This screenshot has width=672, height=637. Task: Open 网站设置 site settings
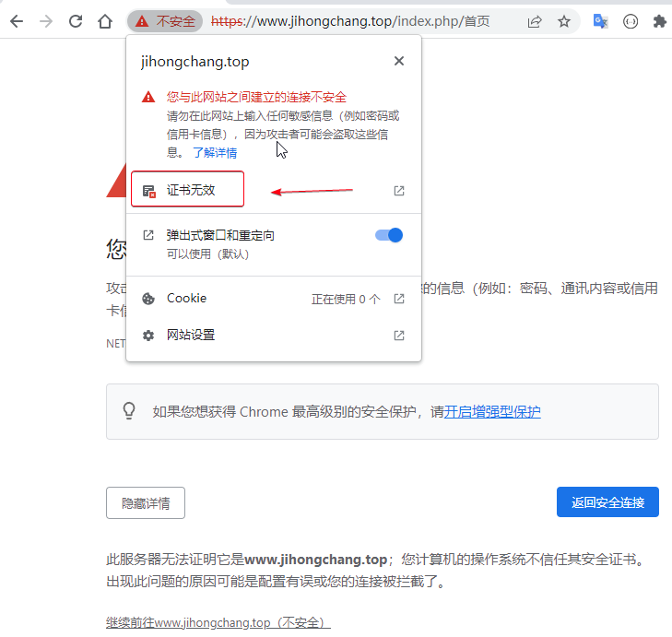click(x=274, y=335)
